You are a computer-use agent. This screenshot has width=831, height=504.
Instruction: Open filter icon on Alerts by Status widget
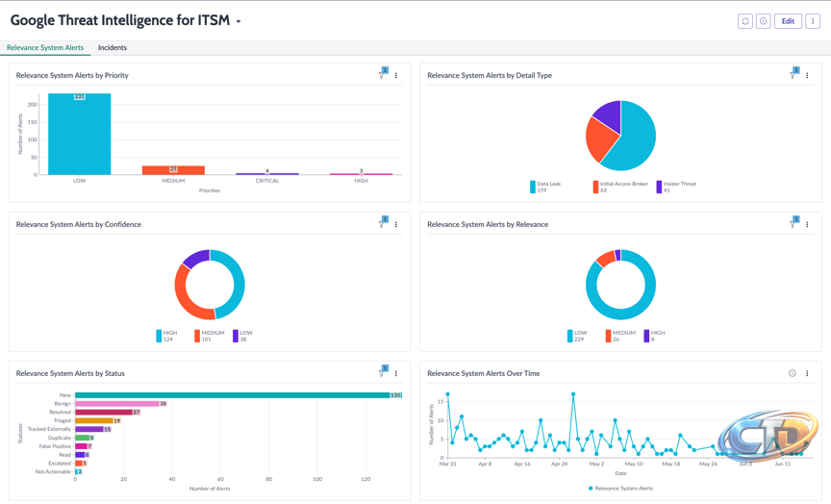click(383, 371)
